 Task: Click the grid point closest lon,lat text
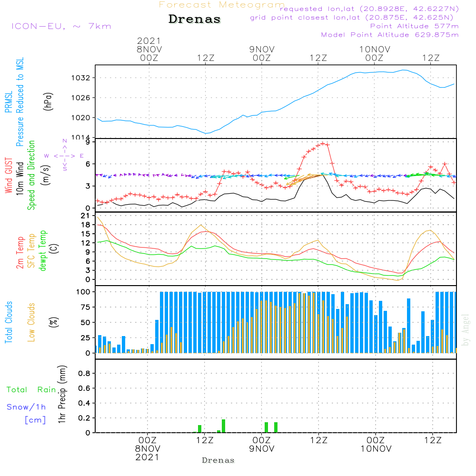[x=355, y=18]
